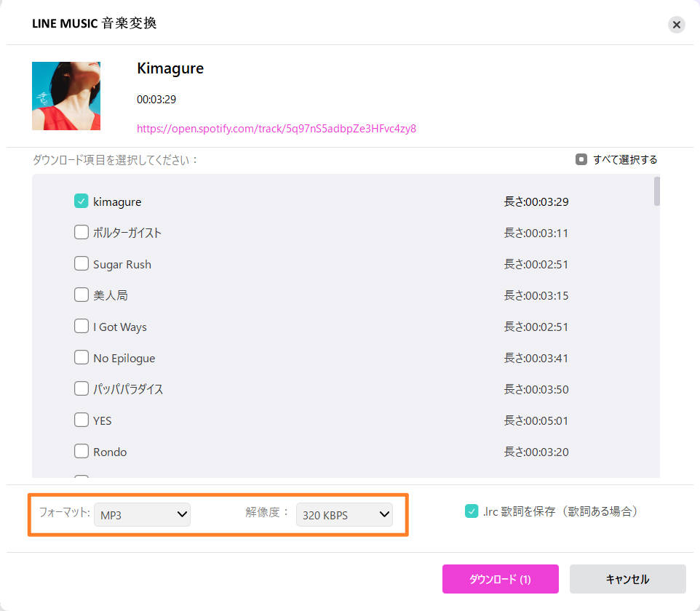This screenshot has height=611, width=700.
Task: Click the '長さ:00:05:01' duration of YES
Action: [536, 420]
